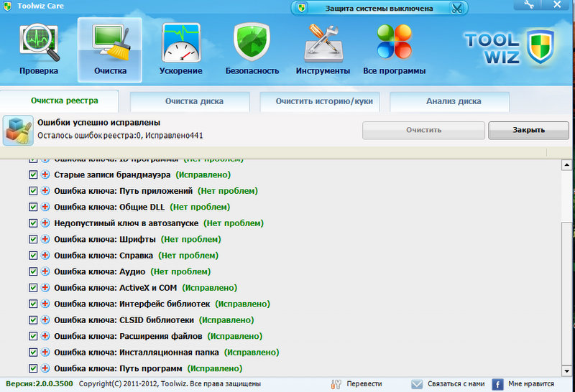Click the Очистить button

tap(423, 130)
